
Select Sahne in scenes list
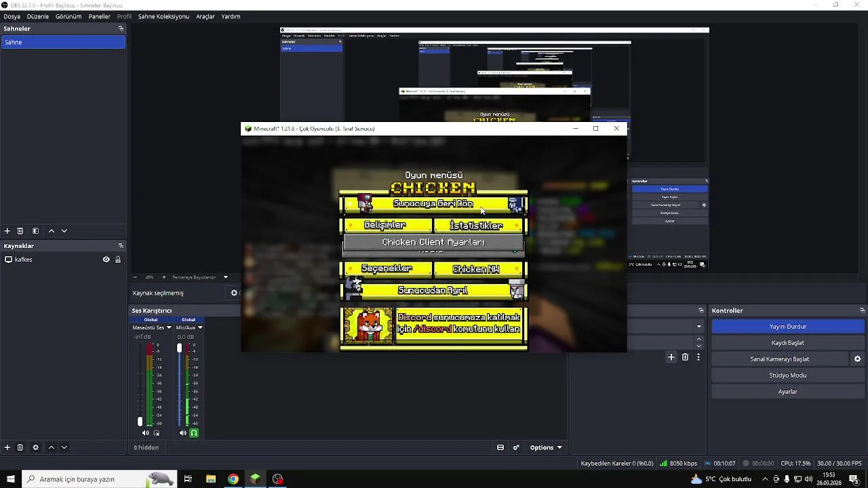click(63, 42)
